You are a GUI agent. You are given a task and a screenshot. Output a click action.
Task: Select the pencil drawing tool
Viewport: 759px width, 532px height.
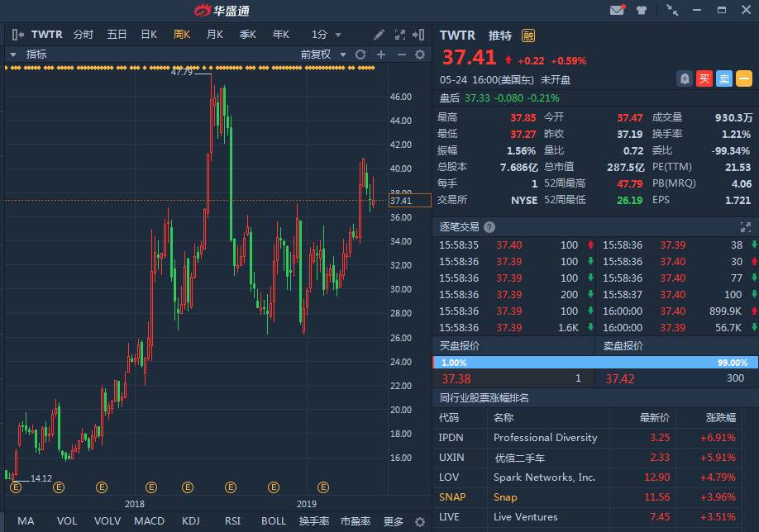(379, 35)
